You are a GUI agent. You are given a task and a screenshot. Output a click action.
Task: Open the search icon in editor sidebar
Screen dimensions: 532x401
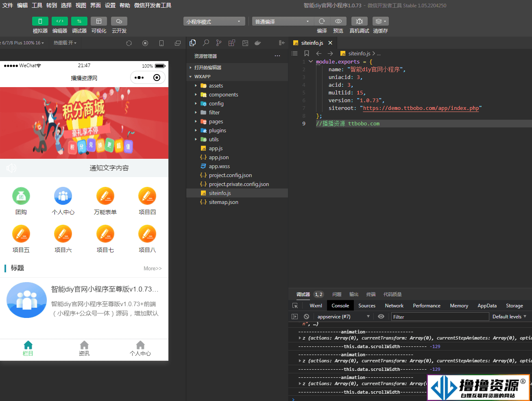point(206,43)
